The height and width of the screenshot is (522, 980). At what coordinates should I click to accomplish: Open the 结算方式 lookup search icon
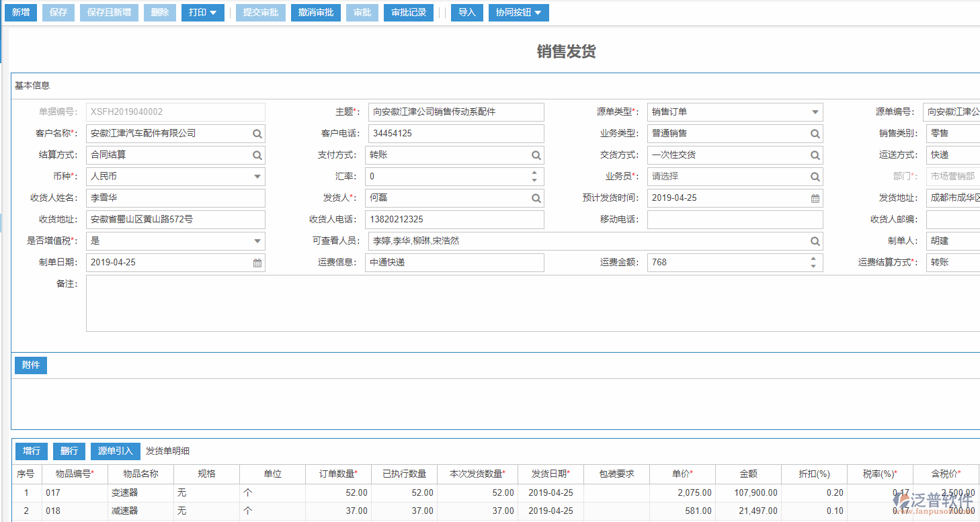point(256,155)
